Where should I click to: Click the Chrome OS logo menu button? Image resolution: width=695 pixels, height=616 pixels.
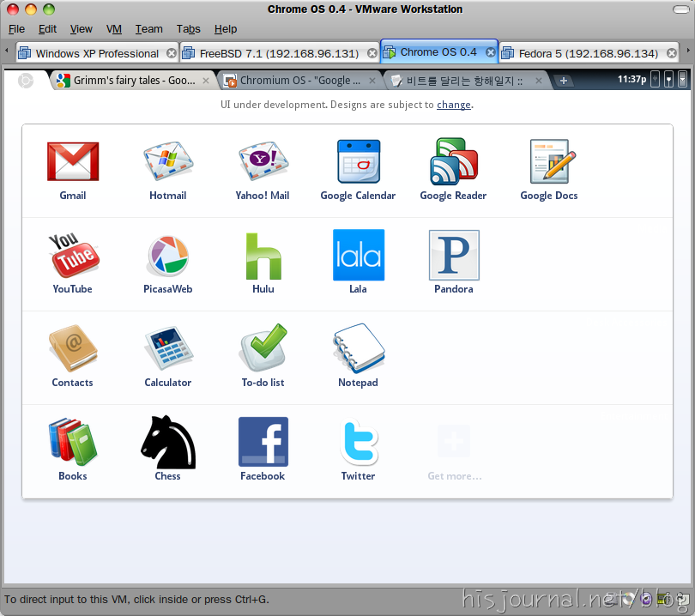pos(25,80)
